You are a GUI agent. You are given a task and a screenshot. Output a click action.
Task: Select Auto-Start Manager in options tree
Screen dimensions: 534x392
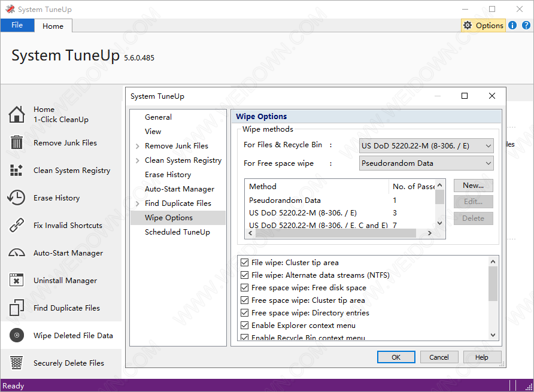pos(180,189)
